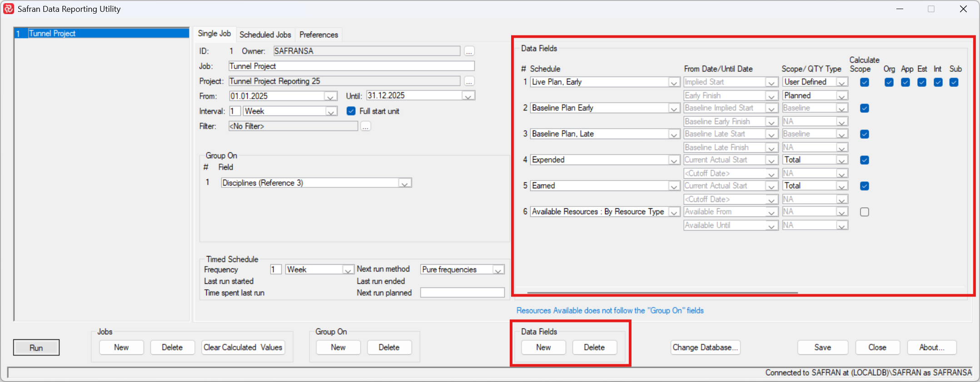Switch to the Preferences tab
The width and height of the screenshot is (980, 382).
(x=318, y=35)
